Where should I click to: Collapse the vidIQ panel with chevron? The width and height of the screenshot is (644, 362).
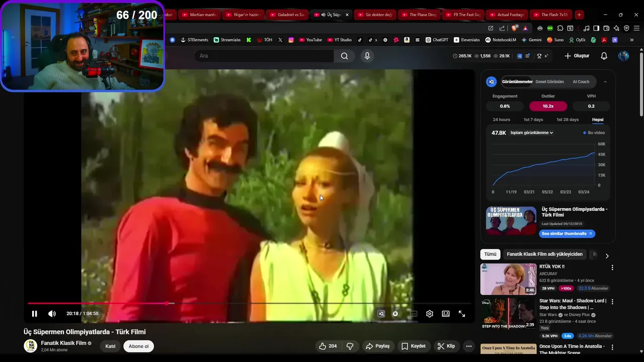coord(605,81)
